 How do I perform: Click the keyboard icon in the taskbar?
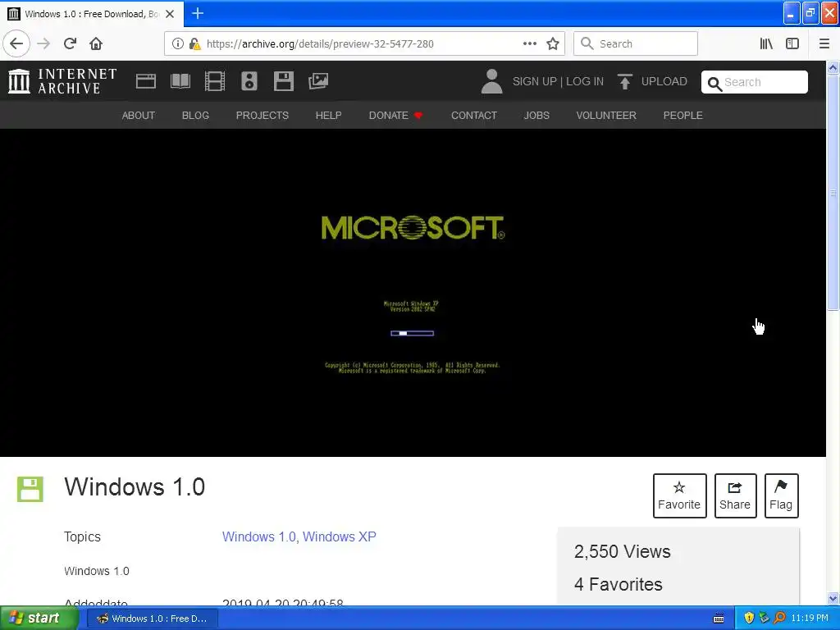tap(719, 619)
